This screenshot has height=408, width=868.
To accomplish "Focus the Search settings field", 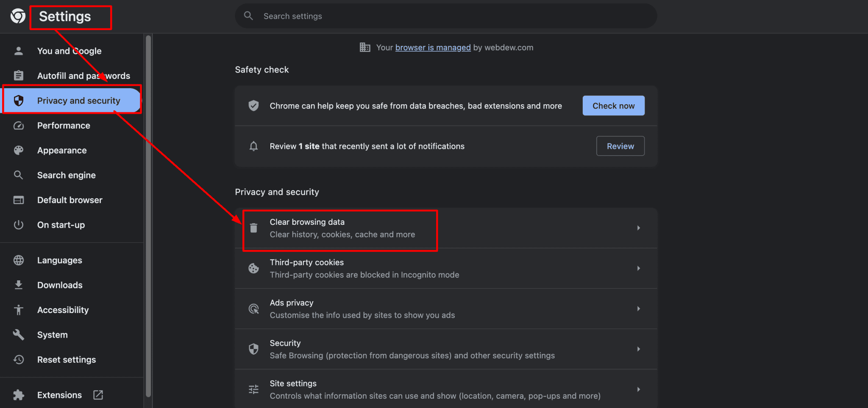I will pos(445,16).
